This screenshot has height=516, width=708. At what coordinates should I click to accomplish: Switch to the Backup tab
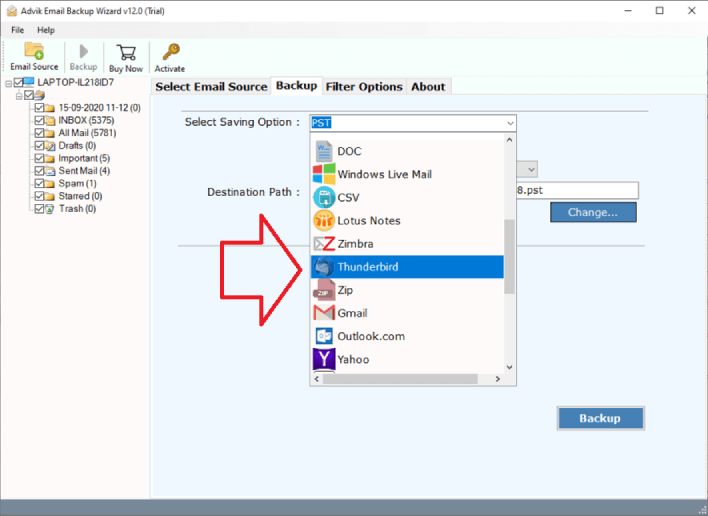click(297, 86)
